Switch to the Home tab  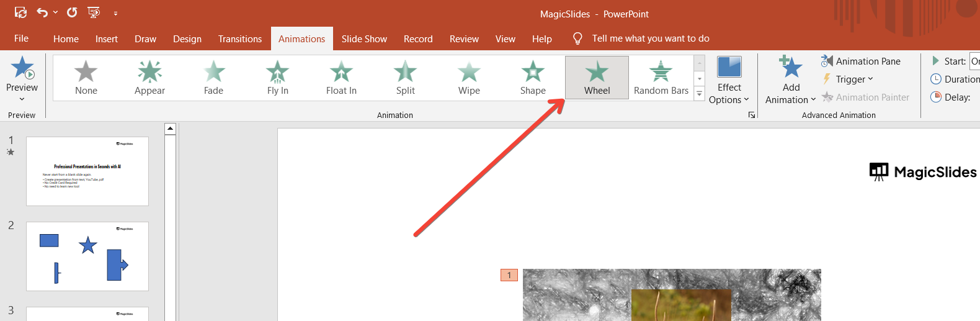pos(66,38)
